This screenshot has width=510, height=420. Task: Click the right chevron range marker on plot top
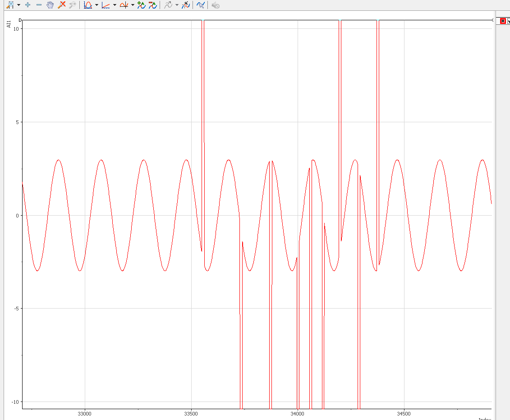492,20
